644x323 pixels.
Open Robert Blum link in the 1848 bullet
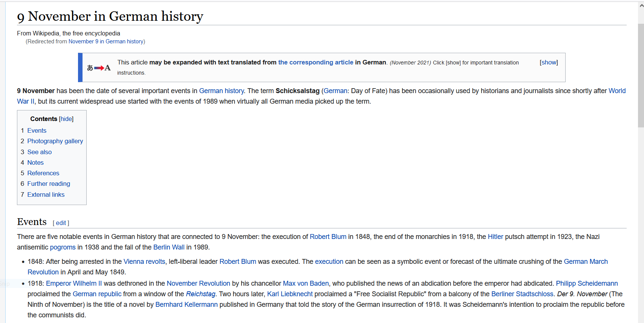point(238,262)
